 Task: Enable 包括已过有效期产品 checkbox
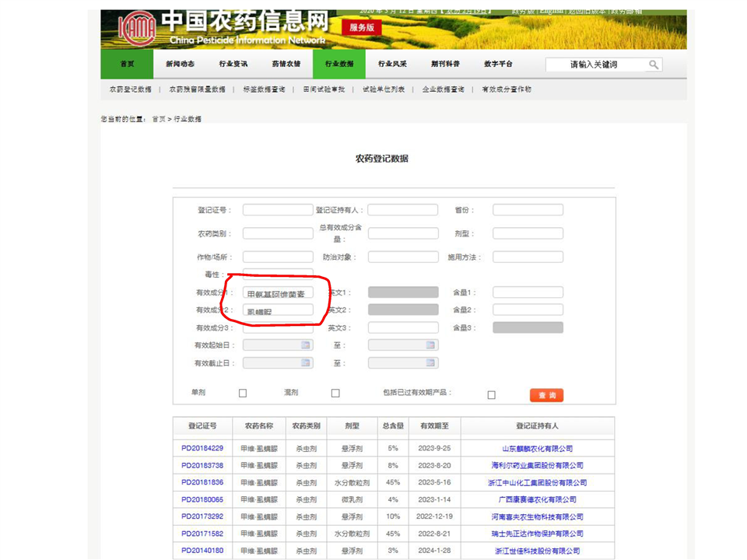[x=492, y=395]
